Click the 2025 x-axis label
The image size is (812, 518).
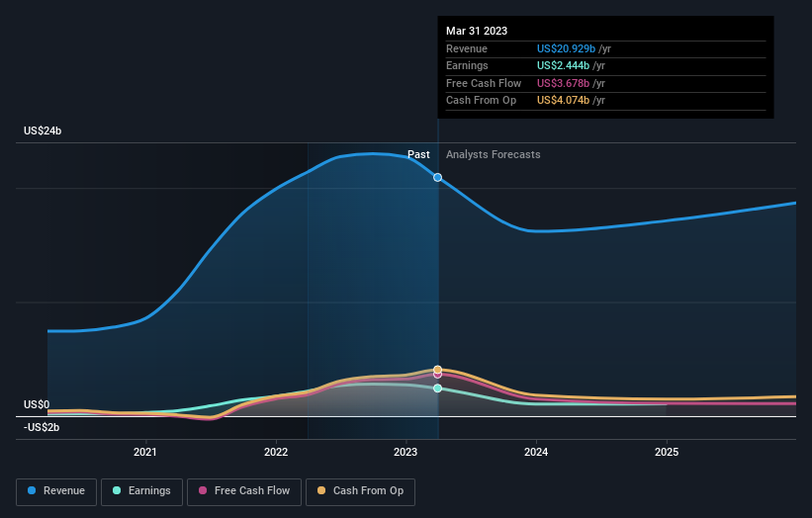click(x=667, y=452)
